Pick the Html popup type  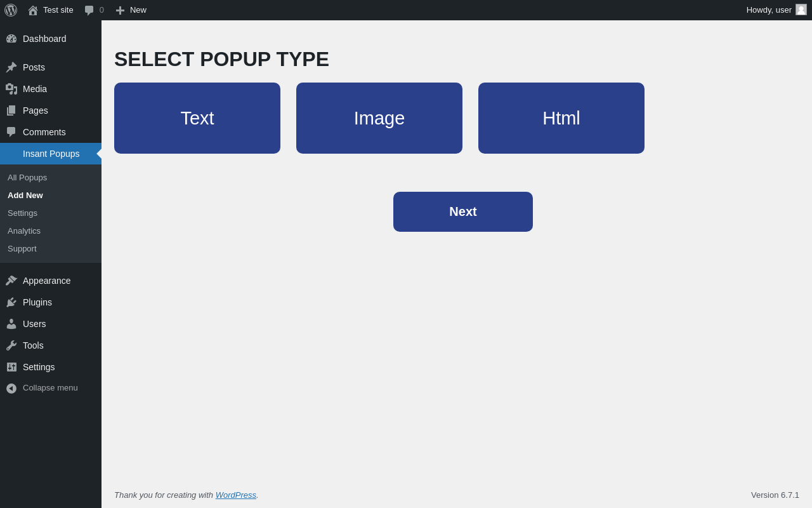pos(561,118)
